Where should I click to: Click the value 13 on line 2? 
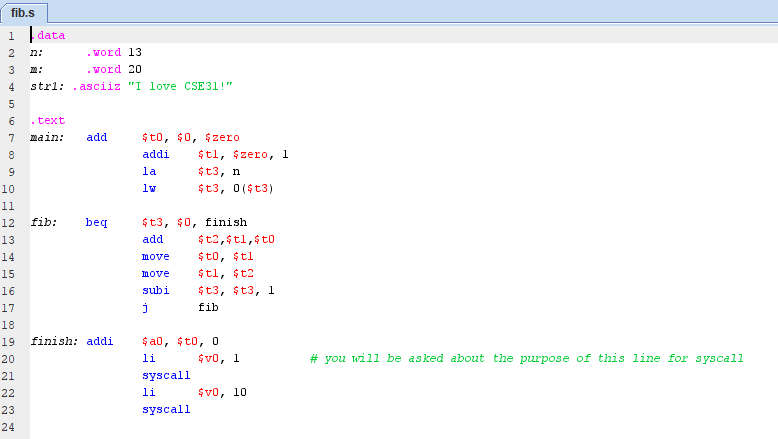[x=135, y=53]
